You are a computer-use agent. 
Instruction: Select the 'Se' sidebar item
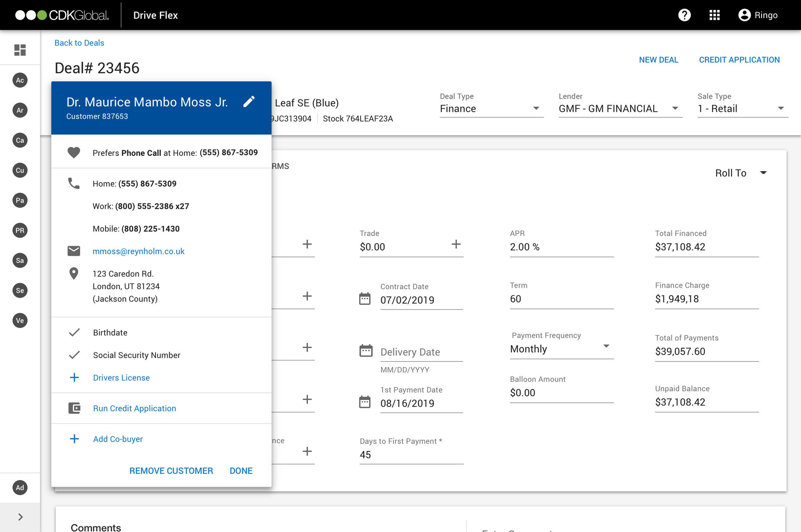(x=20, y=290)
